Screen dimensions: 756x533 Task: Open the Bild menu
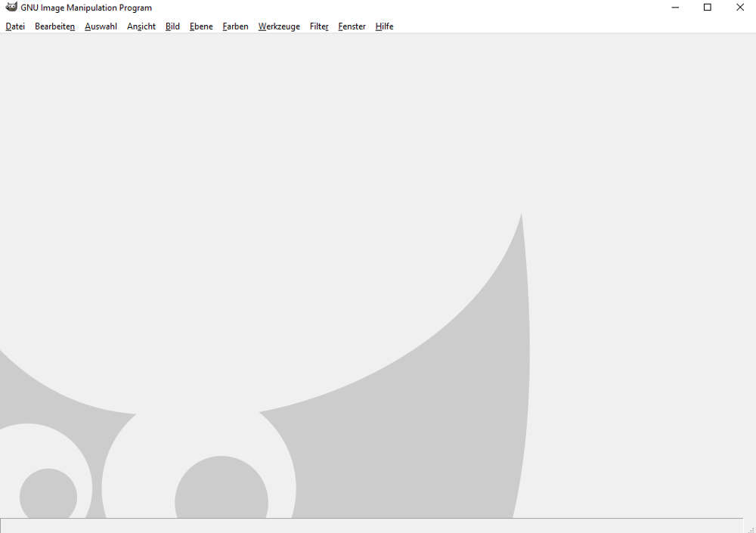[172, 26]
